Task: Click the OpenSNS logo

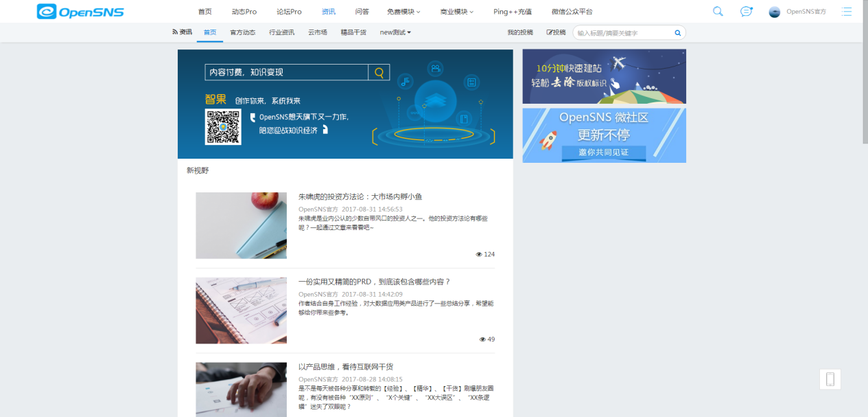Action: click(80, 11)
